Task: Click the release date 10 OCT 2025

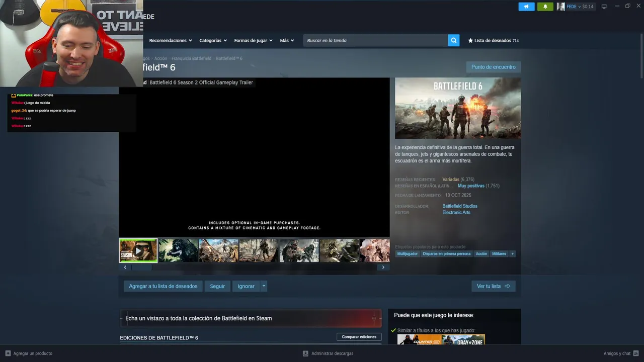Action: point(458,195)
